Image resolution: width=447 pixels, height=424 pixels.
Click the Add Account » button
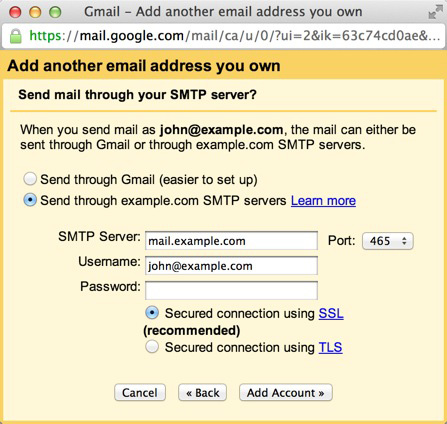coord(286,392)
